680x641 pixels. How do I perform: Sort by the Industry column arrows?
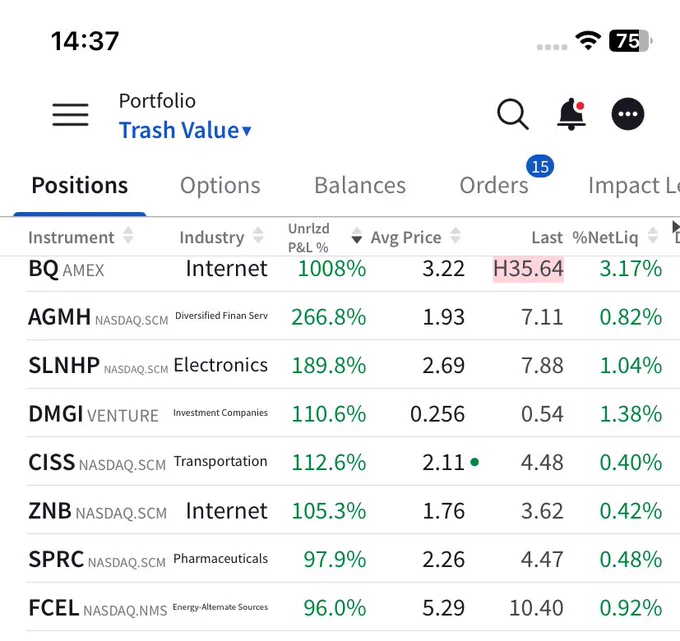coord(258,235)
